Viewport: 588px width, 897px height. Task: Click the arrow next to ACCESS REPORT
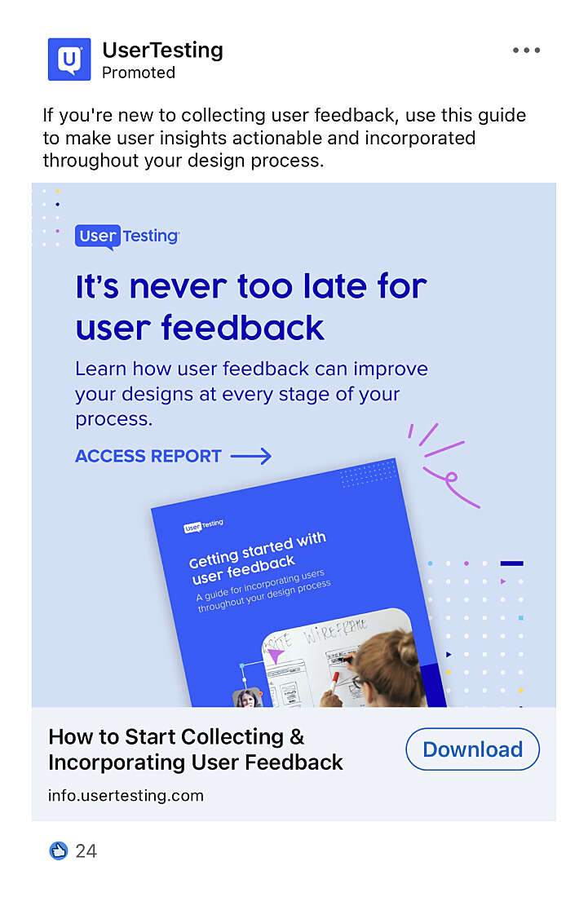point(251,456)
